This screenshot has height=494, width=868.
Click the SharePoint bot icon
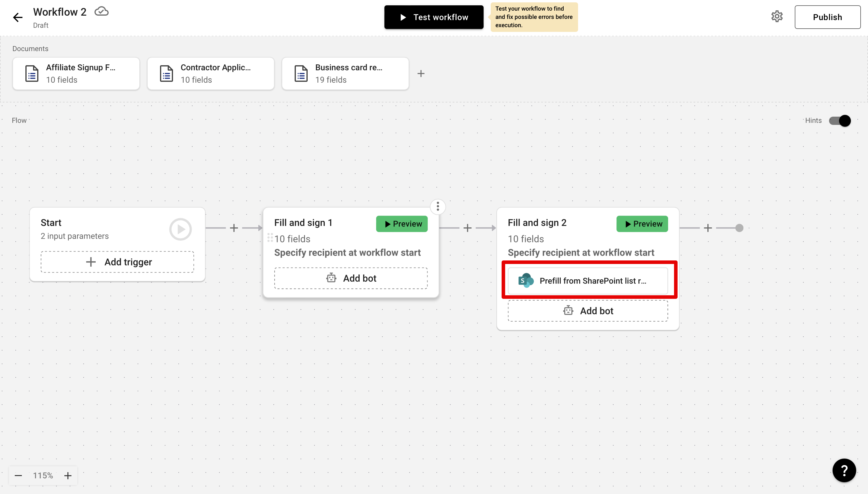(526, 281)
